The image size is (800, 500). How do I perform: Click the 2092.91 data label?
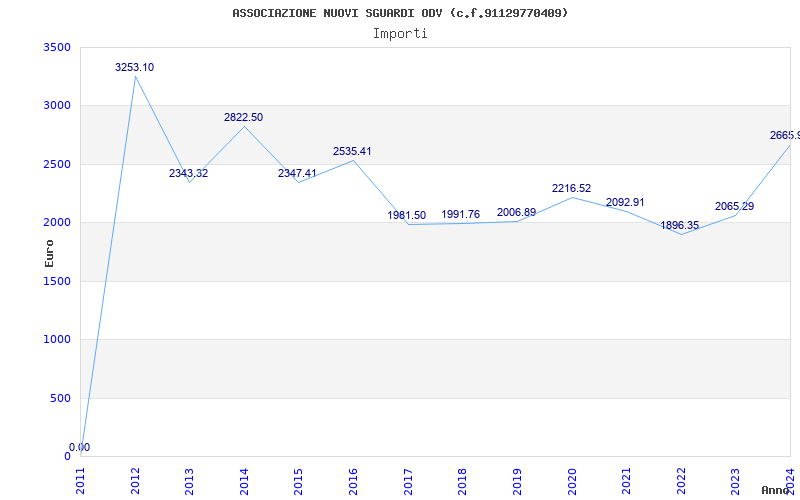[x=625, y=203]
